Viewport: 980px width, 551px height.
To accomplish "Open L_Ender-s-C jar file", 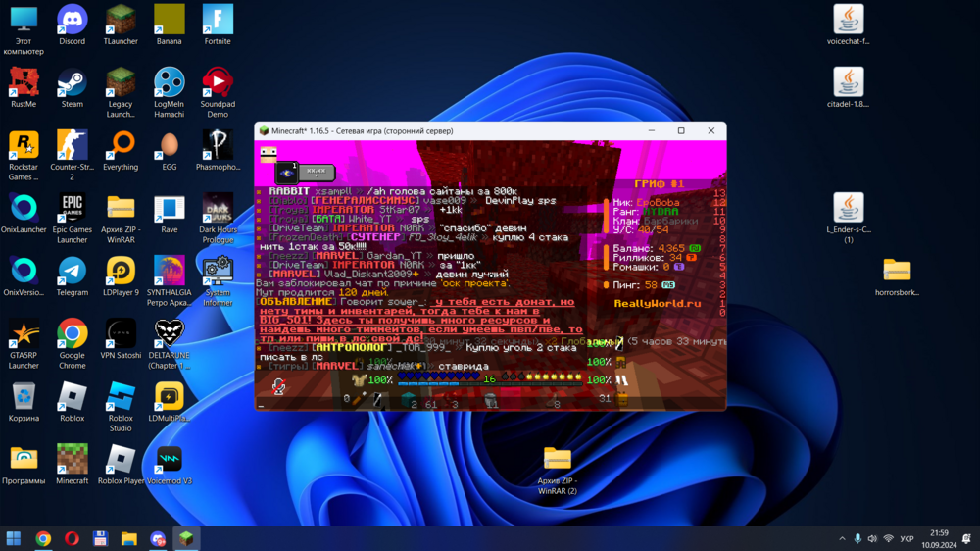I will click(848, 219).
